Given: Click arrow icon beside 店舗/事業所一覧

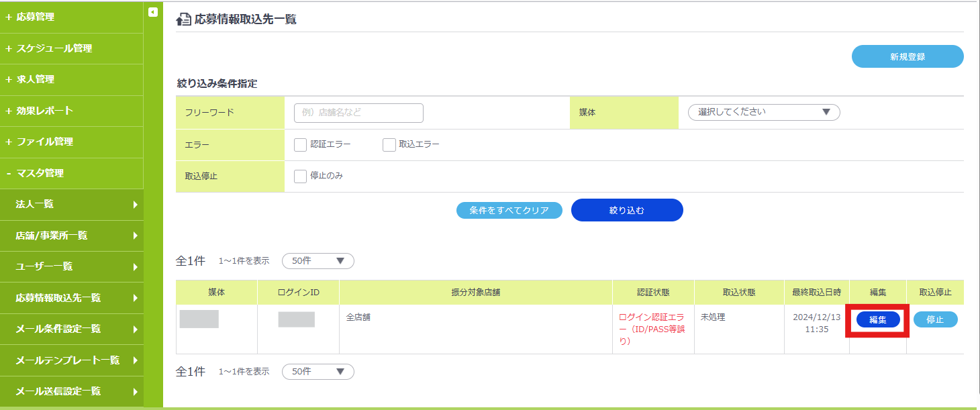Looking at the screenshot, I should pos(135,236).
